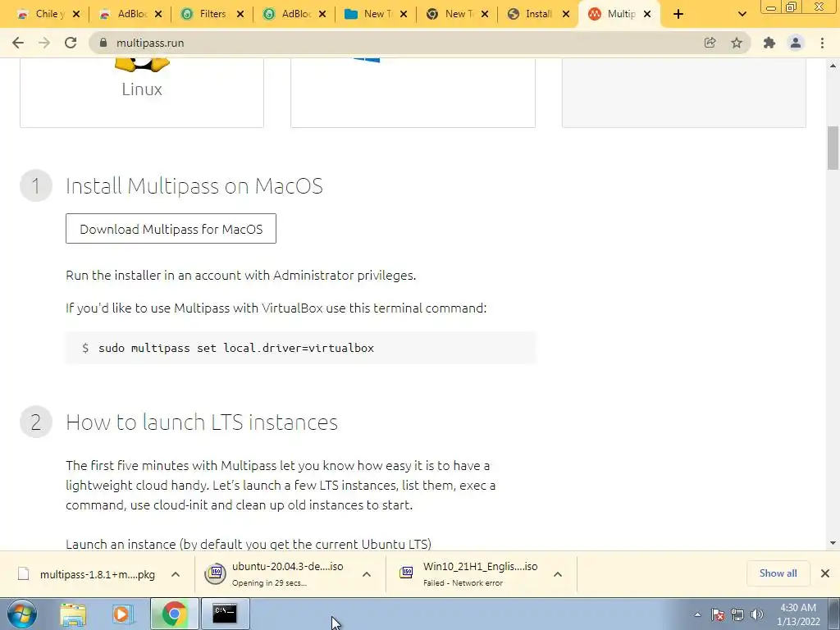The width and height of the screenshot is (840, 630).
Task: Expand options for multipass pkg download
Action: pos(176,574)
